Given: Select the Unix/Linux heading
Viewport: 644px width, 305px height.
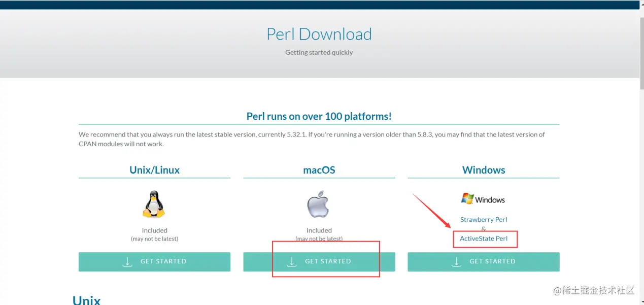Looking at the screenshot, I should coord(154,170).
